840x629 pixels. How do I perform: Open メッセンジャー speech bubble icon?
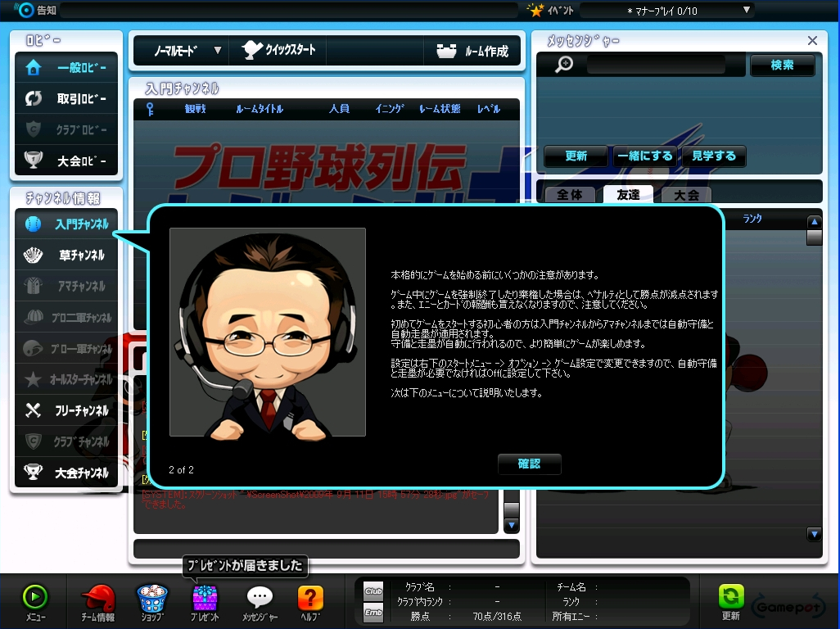pyautogui.click(x=260, y=600)
